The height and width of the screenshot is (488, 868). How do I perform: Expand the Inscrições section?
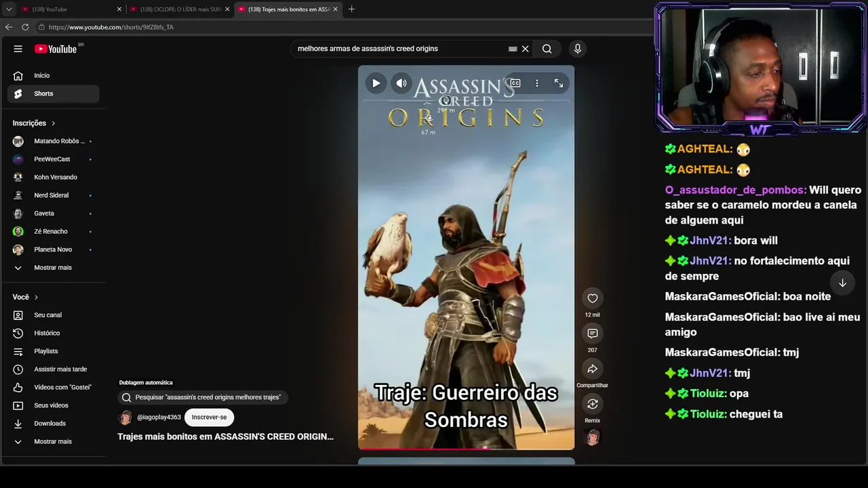click(x=34, y=123)
